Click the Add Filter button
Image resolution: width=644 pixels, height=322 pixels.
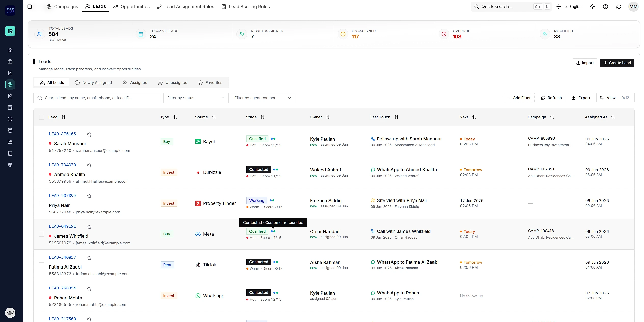518,98
